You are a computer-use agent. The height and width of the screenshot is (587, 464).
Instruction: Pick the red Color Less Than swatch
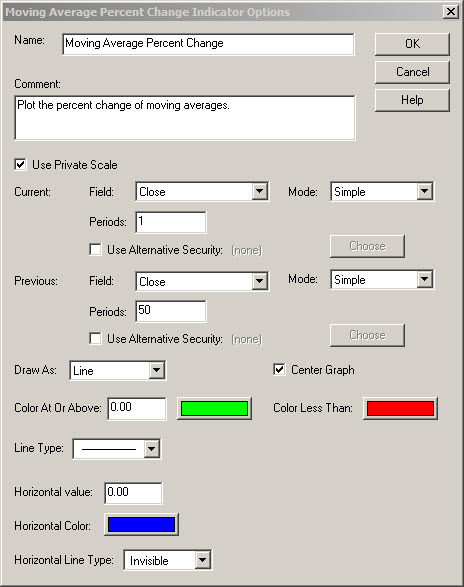click(x=400, y=408)
